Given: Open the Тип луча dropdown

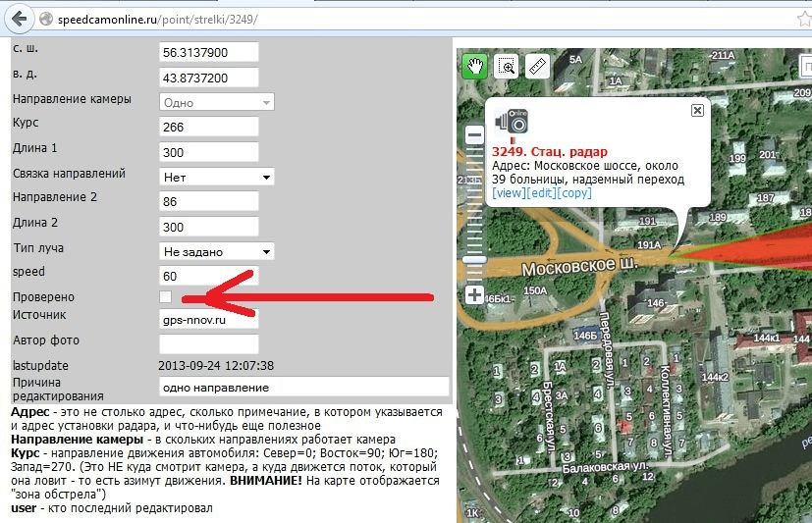Looking at the screenshot, I should click(x=216, y=251).
